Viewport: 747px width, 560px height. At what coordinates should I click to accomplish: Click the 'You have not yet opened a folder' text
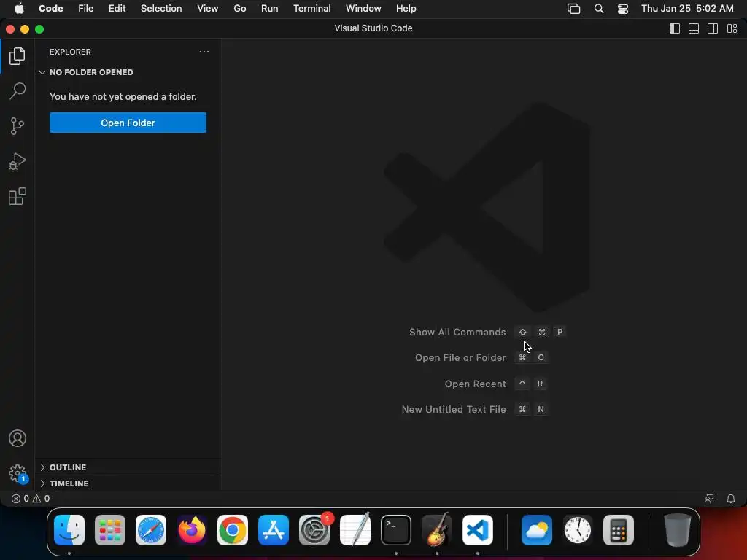(123, 97)
